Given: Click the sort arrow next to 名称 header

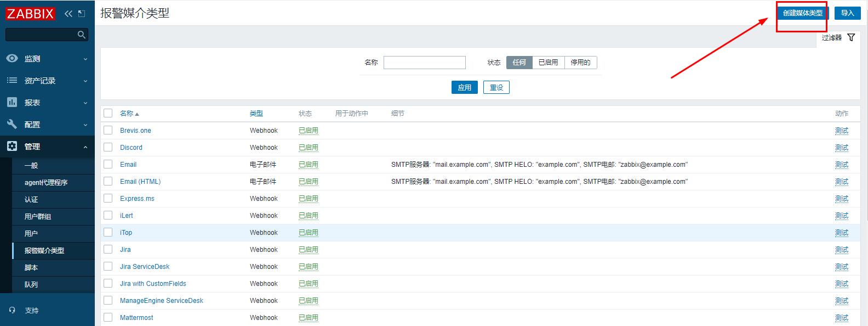Looking at the screenshot, I should (x=137, y=114).
